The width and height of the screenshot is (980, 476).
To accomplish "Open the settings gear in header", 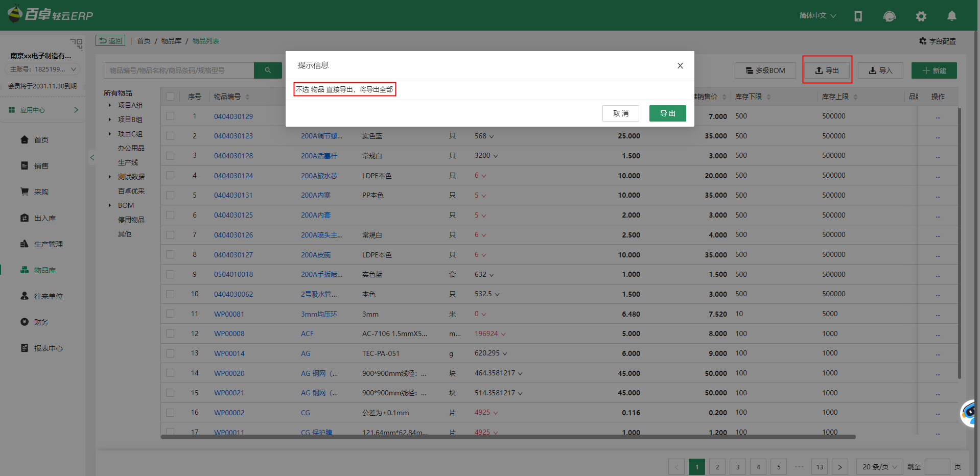I will 921,16.
